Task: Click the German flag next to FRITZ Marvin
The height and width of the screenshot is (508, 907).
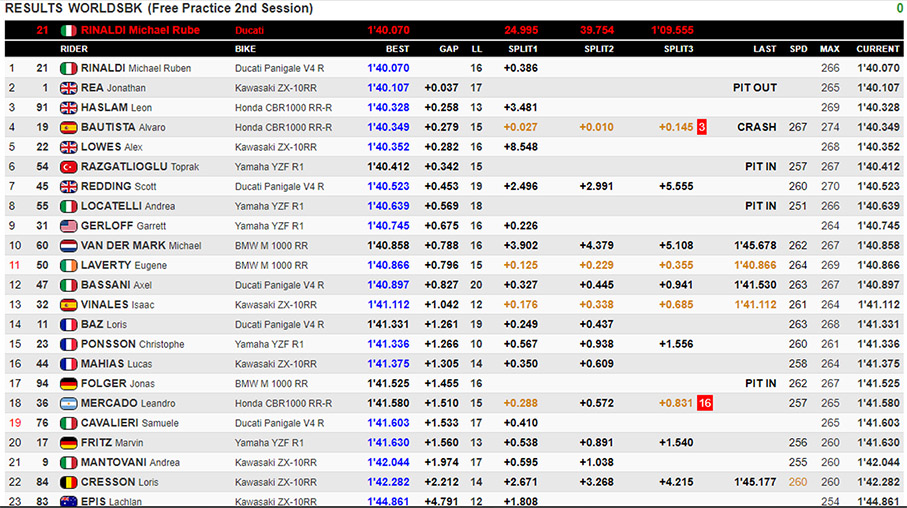Action: [x=68, y=443]
